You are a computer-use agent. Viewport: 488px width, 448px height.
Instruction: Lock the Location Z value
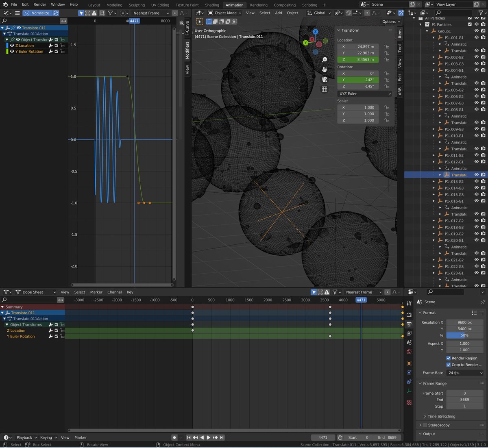387,60
